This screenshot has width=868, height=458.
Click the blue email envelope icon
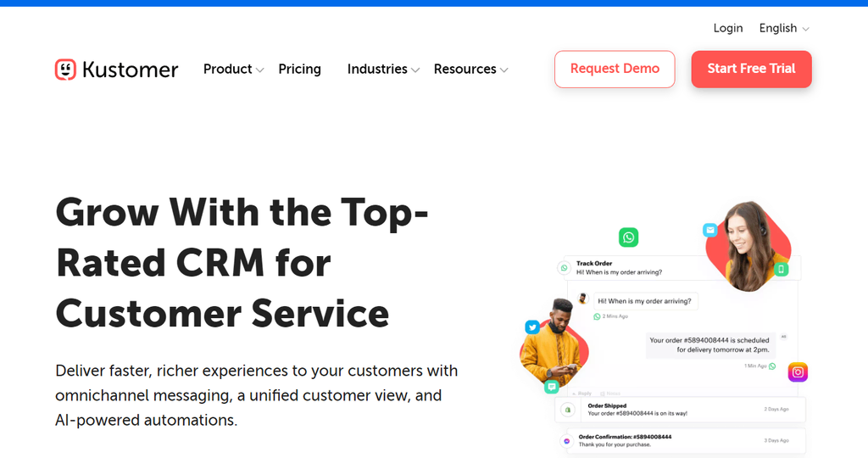coord(709,230)
